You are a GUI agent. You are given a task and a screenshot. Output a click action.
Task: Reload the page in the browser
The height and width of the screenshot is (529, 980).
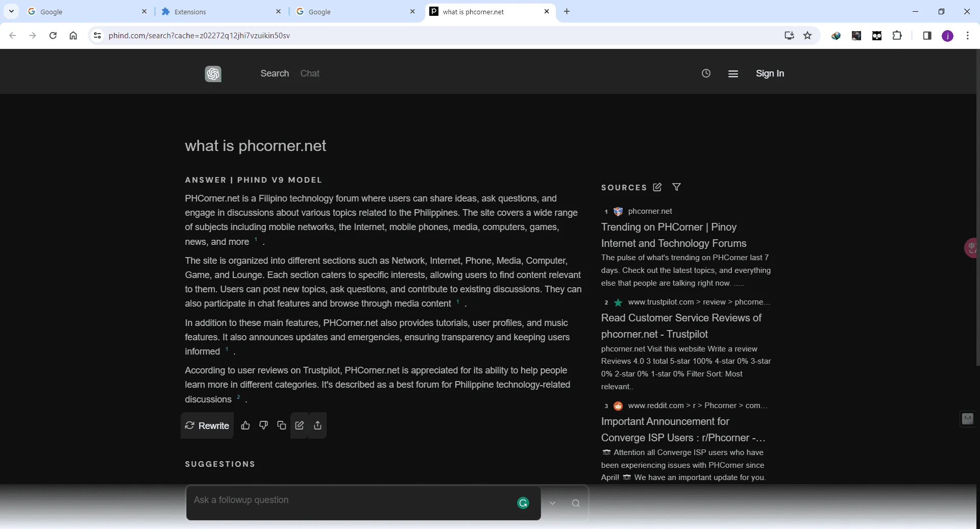click(53, 35)
